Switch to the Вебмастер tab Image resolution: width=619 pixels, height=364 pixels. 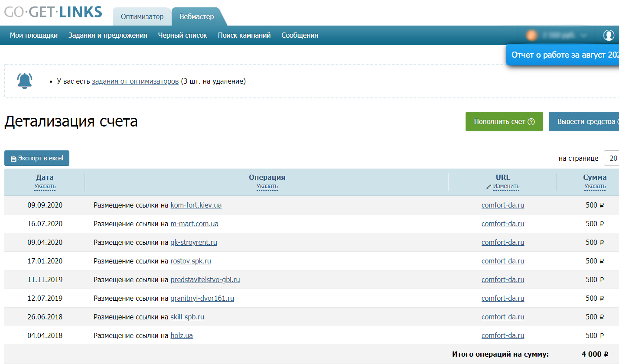click(197, 17)
